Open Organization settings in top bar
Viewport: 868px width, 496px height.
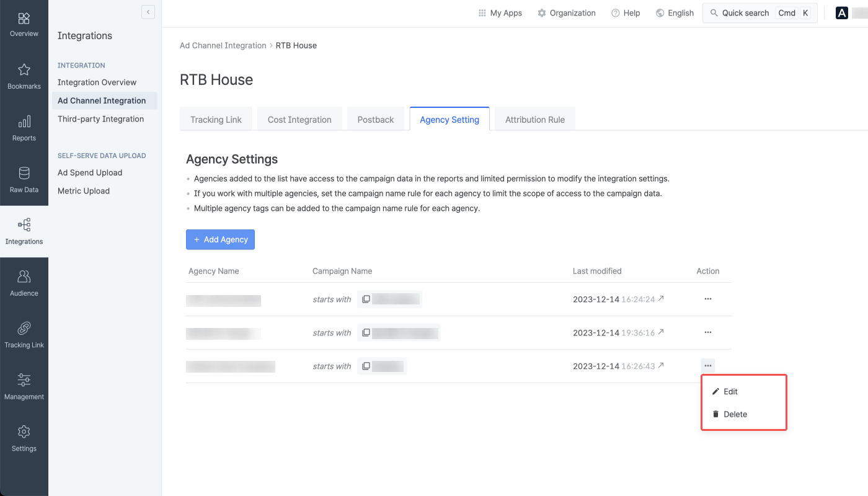pos(566,13)
